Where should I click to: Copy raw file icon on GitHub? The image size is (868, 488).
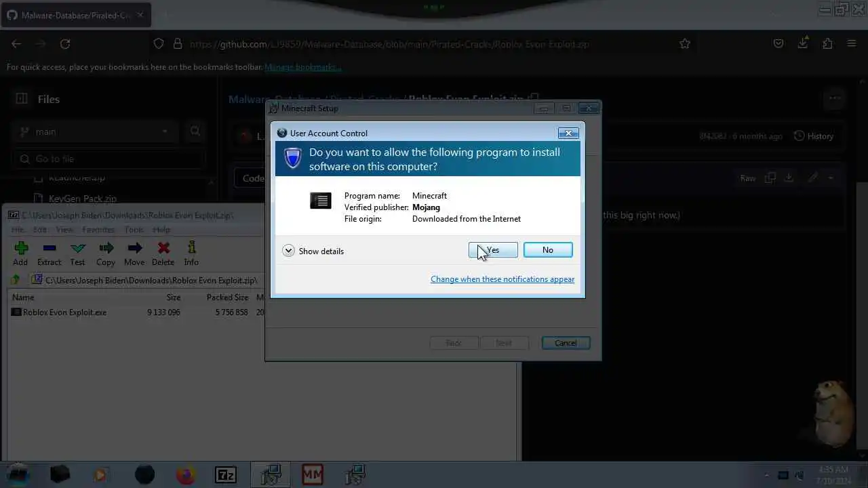tap(770, 178)
